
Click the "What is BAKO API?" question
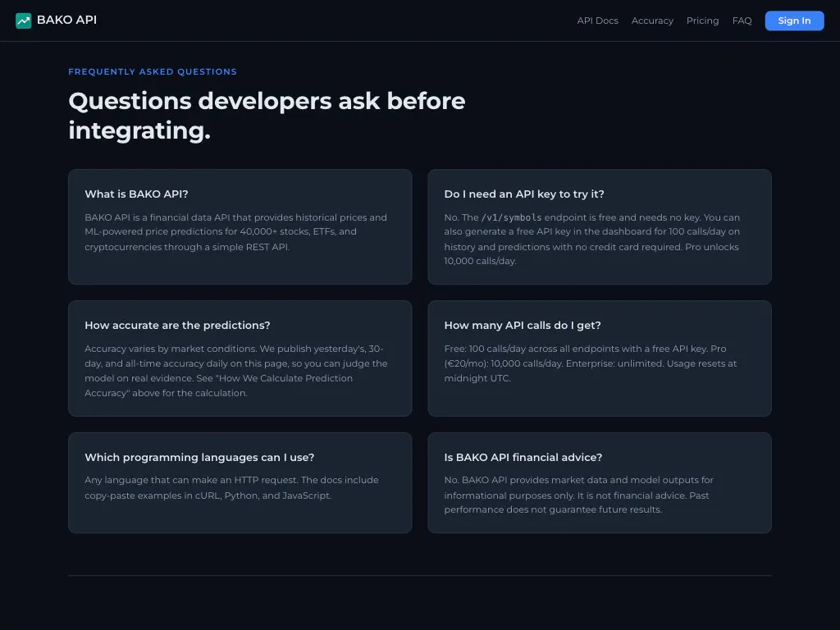[x=136, y=194]
